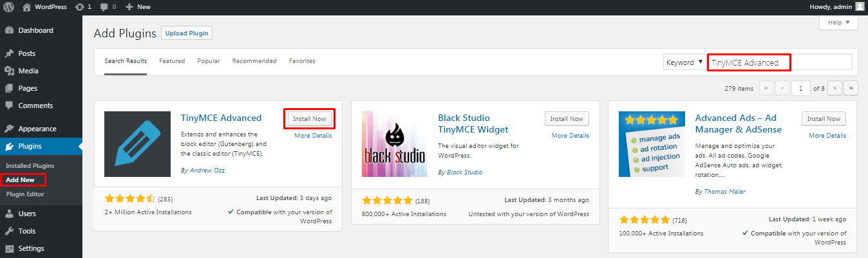
Task: Open Tools wrench icon in sidebar
Action: [x=9, y=231]
